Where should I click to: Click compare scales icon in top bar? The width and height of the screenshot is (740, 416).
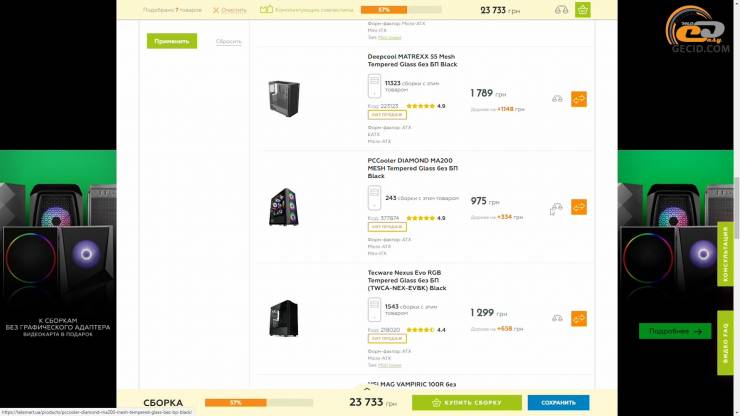[561, 10]
